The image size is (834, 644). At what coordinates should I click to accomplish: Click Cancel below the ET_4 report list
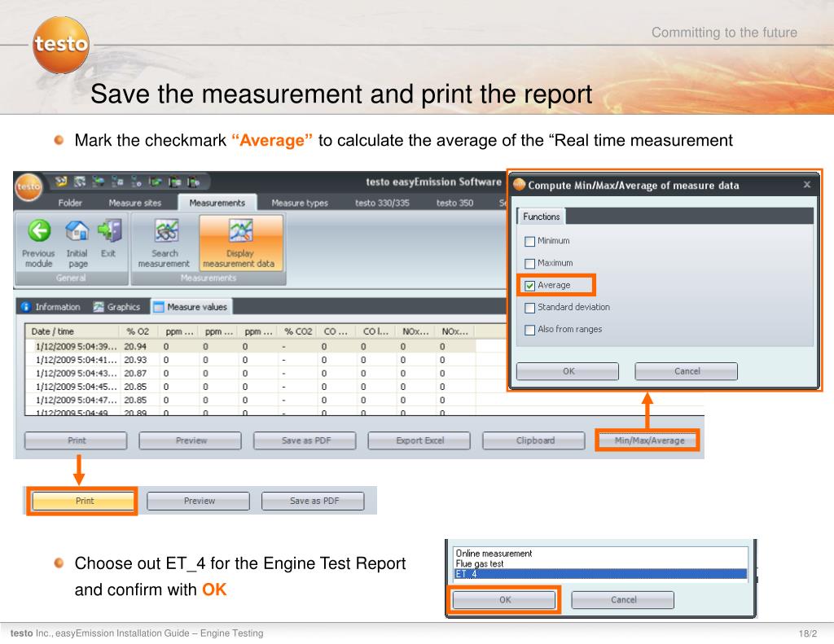(x=623, y=600)
